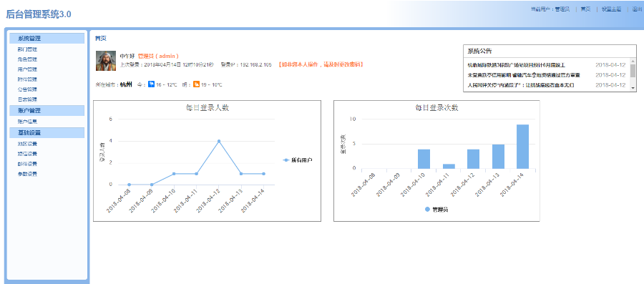Click the 2018-04-13 bar in bar chart
644x284 pixels.
tap(498, 157)
